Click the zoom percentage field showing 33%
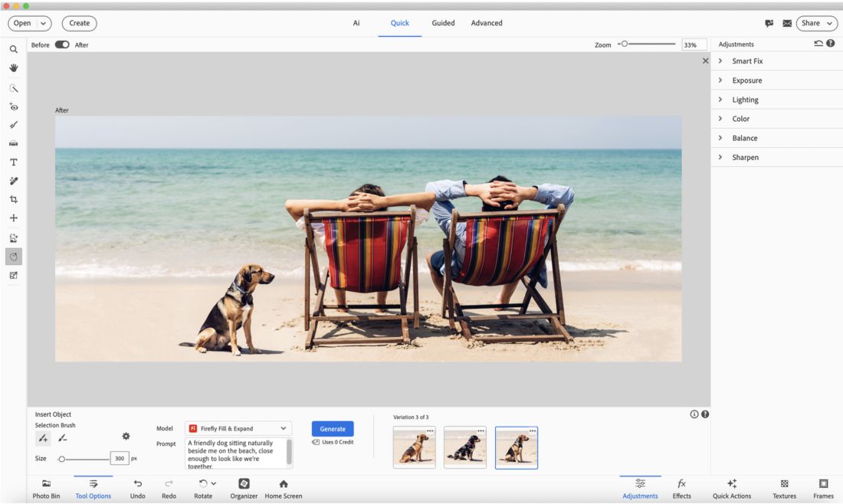 [x=694, y=44]
